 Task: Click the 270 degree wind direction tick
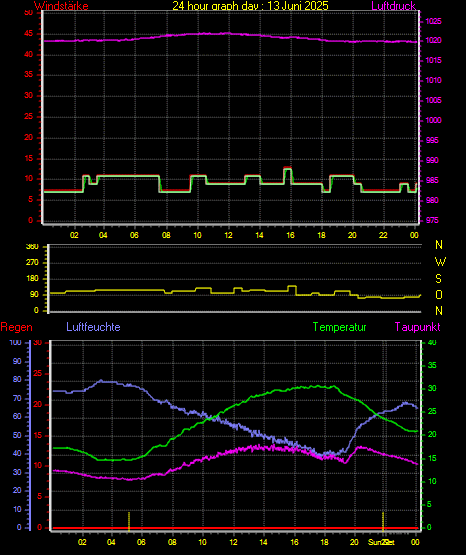[x=32, y=263]
